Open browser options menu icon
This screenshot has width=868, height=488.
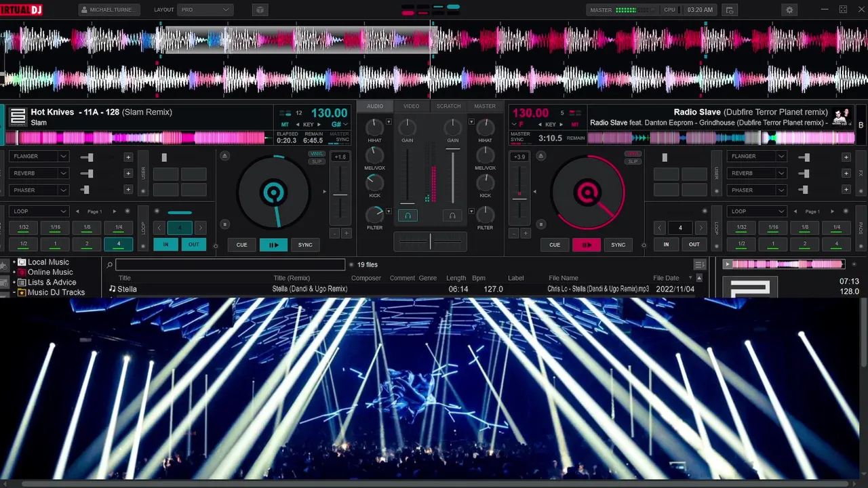(x=699, y=264)
